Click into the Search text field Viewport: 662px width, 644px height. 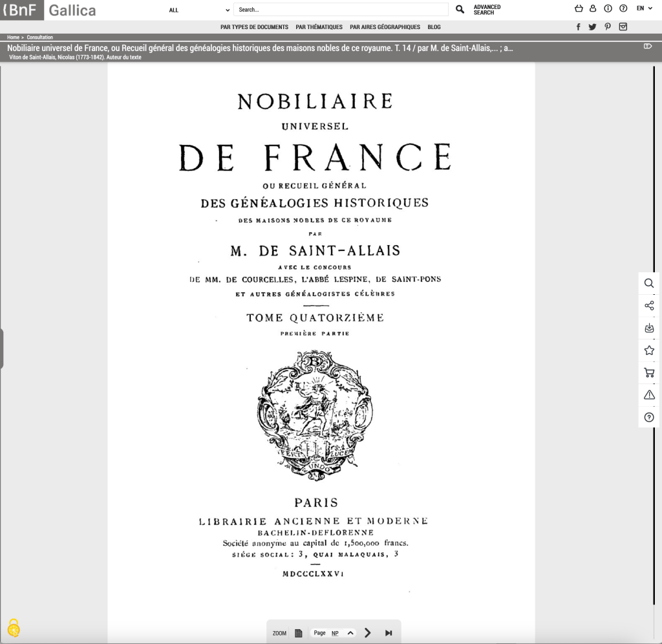[x=341, y=10]
